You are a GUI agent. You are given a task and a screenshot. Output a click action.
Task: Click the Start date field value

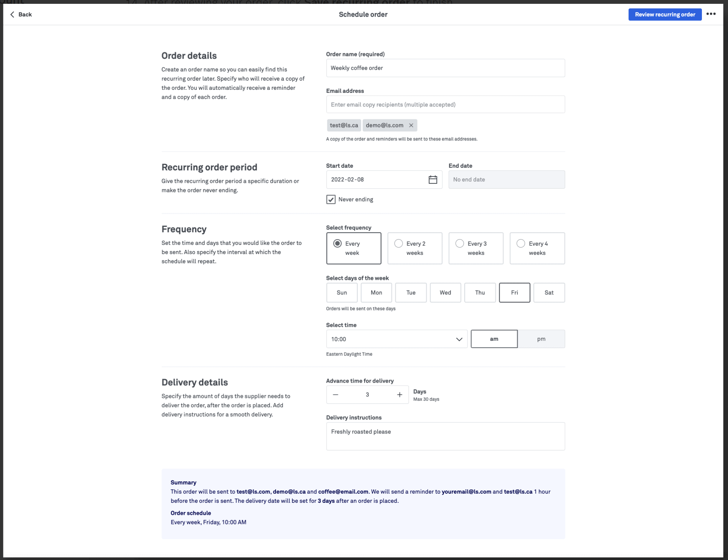[x=348, y=180]
